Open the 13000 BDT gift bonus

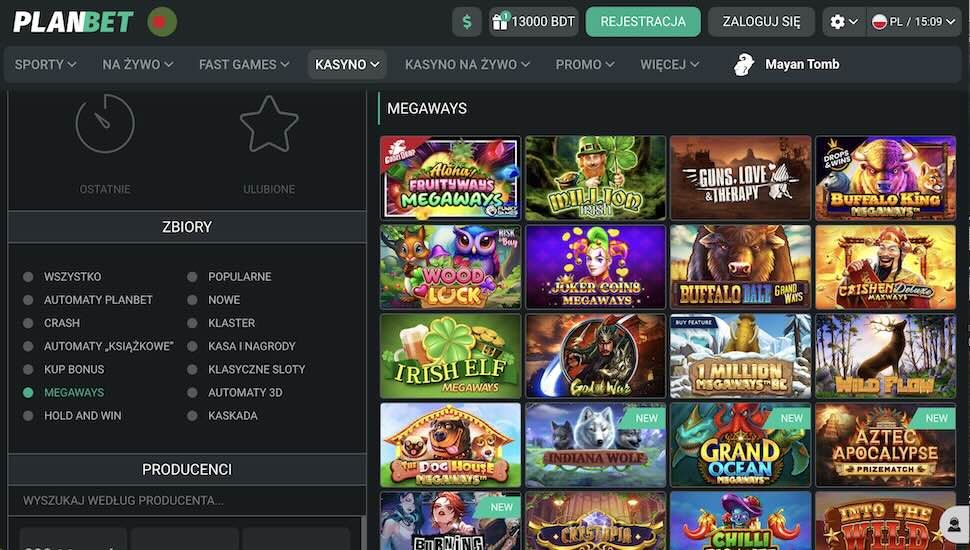534,22
